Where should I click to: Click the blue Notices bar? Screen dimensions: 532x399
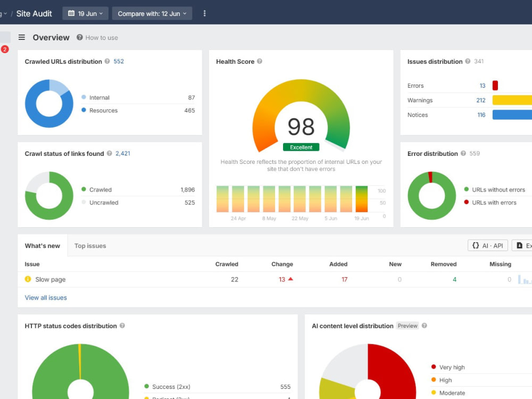click(512, 115)
